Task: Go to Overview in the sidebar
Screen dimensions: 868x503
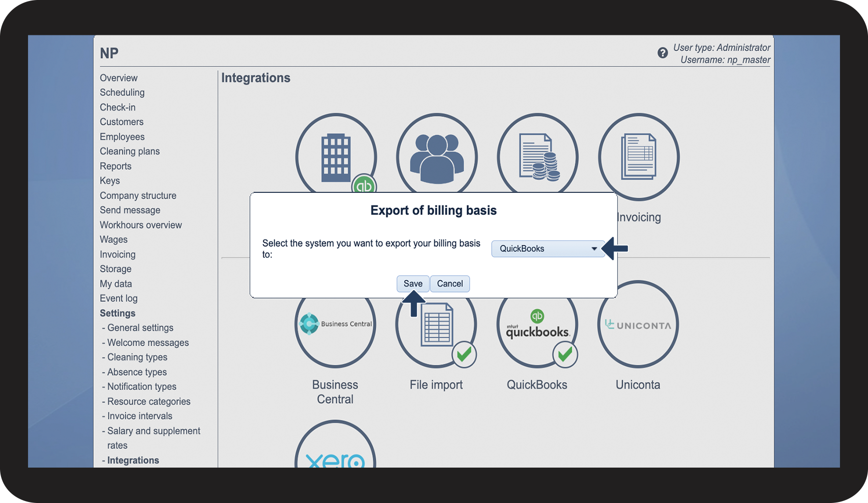Action: tap(118, 78)
